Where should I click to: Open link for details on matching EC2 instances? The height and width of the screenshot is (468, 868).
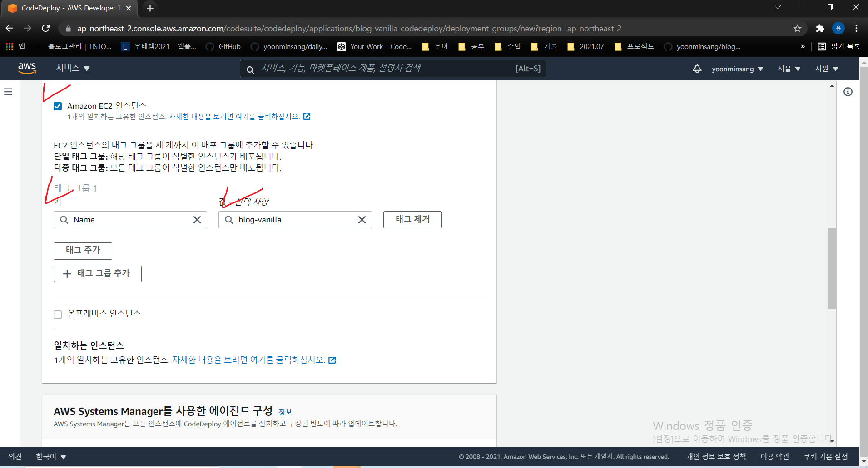pyautogui.click(x=234, y=117)
